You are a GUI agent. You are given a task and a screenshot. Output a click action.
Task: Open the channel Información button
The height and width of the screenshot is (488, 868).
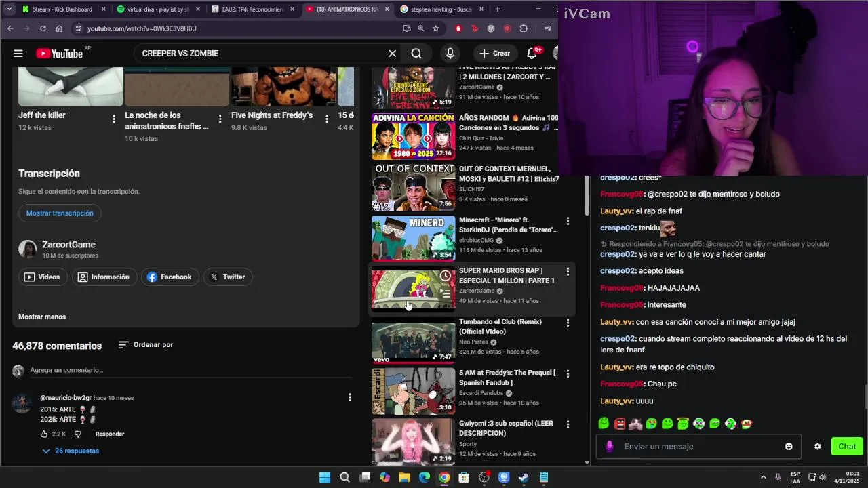(x=104, y=277)
